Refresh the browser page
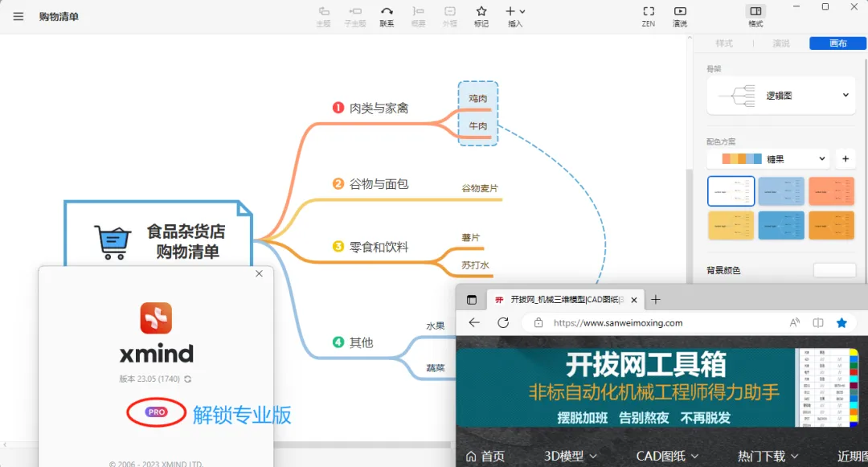 [x=503, y=322]
